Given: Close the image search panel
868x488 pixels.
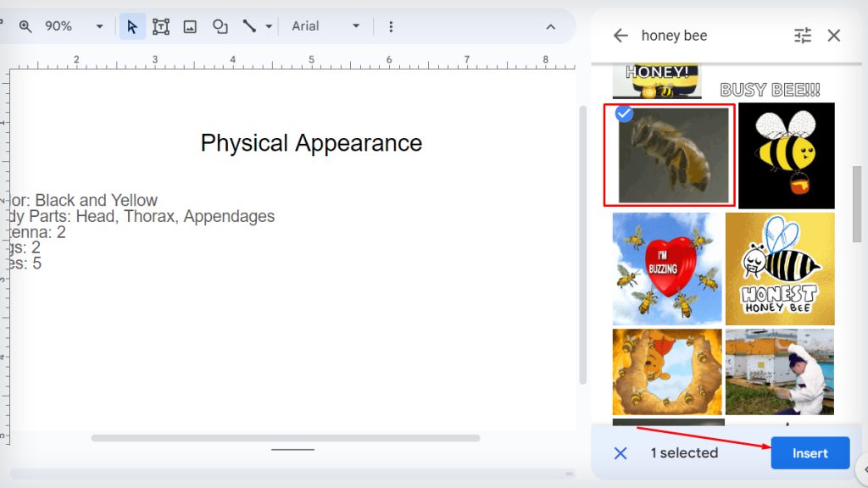Looking at the screenshot, I should pyautogui.click(x=833, y=36).
